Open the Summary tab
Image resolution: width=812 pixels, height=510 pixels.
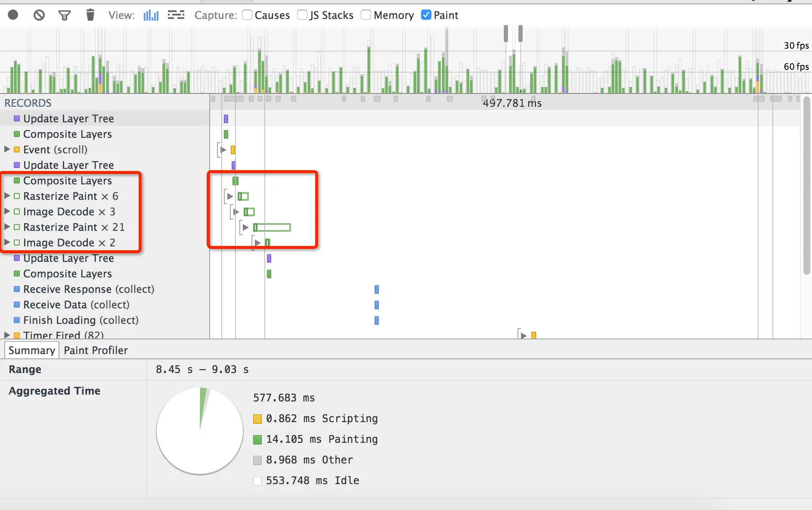click(32, 350)
